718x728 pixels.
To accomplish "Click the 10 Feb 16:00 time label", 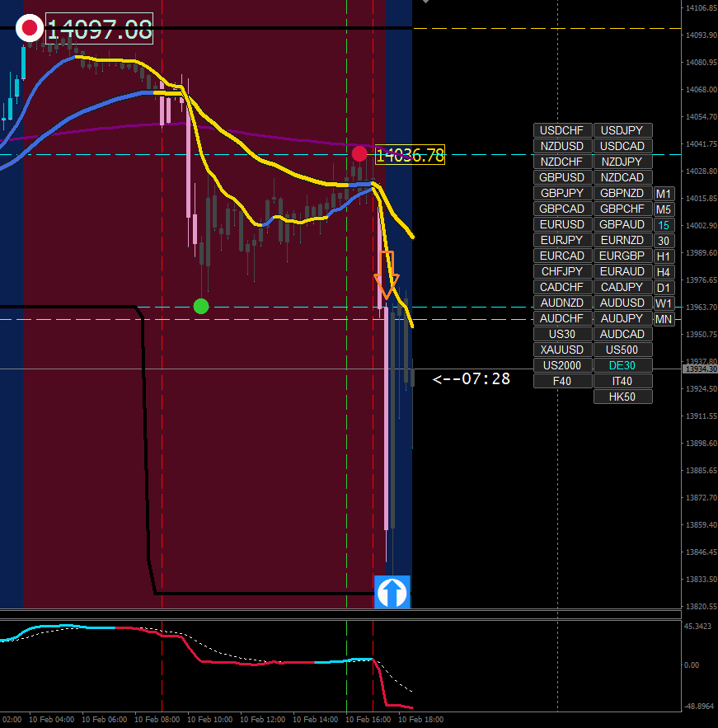I will [x=368, y=719].
